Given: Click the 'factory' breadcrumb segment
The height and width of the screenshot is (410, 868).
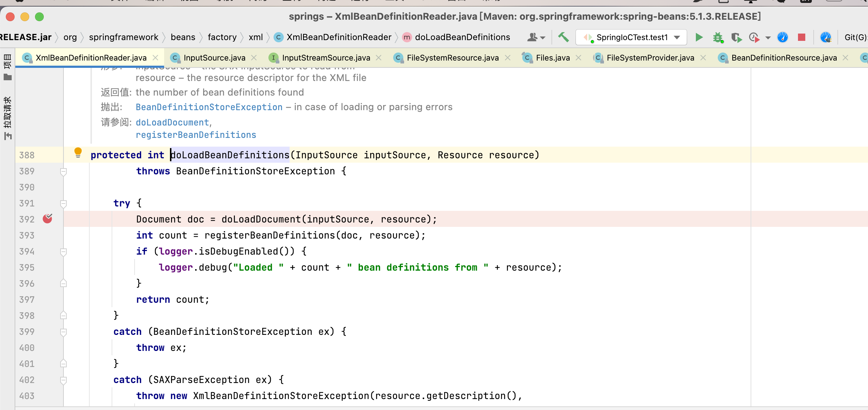Looking at the screenshot, I should click(222, 37).
